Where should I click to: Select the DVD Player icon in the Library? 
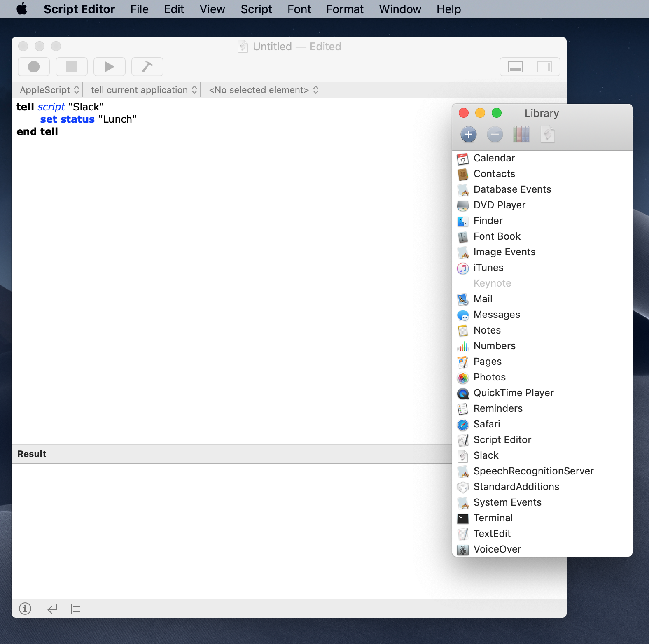(463, 205)
